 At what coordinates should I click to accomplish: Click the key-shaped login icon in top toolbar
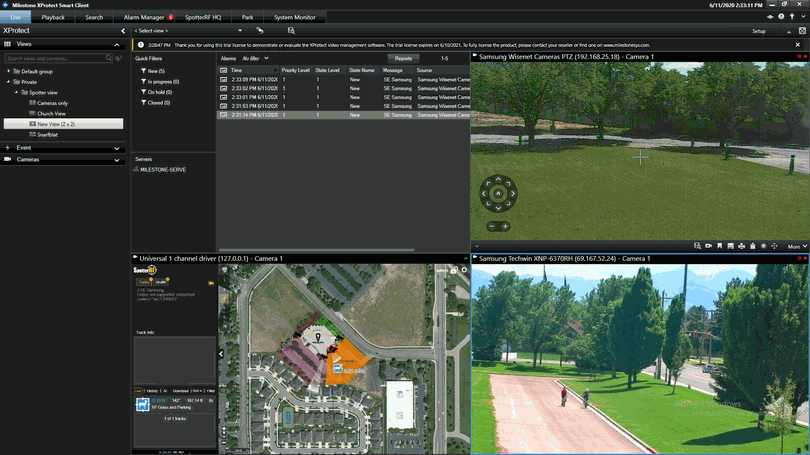click(x=792, y=17)
